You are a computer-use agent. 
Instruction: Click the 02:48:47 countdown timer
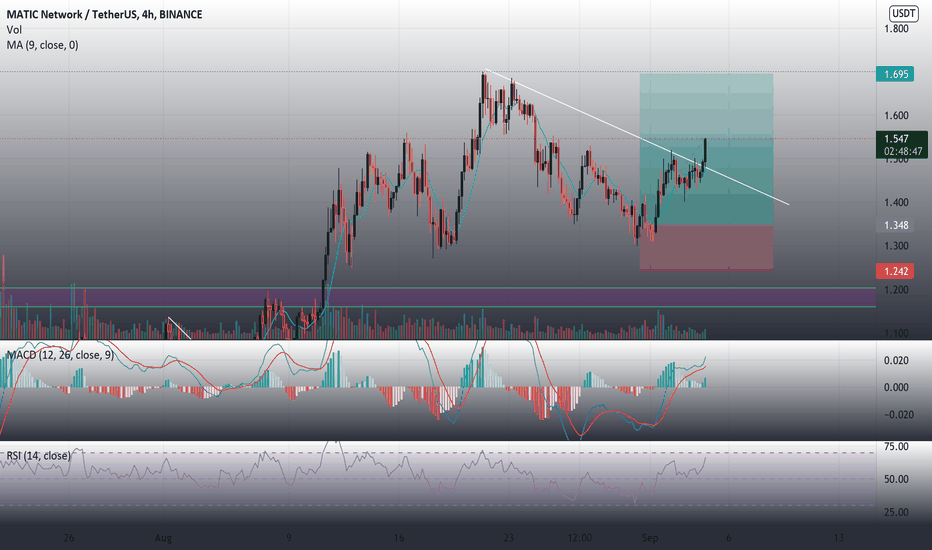[903, 152]
